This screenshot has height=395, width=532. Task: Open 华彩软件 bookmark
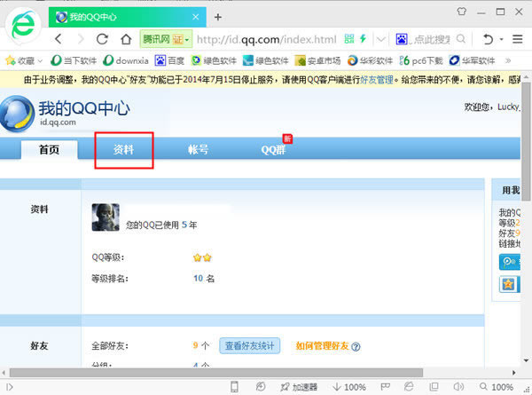(370, 60)
